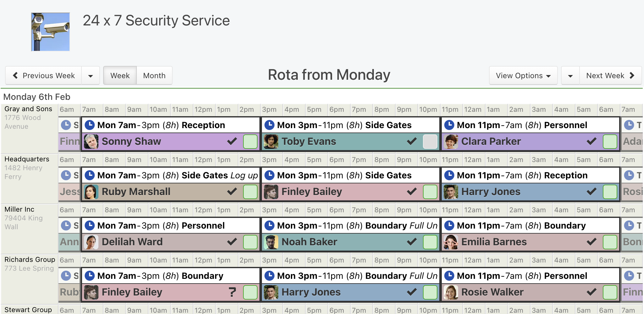Click Sonny Shaw's avatar photo
This screenshot has height=314, width=644.
(x=91, y=141)
